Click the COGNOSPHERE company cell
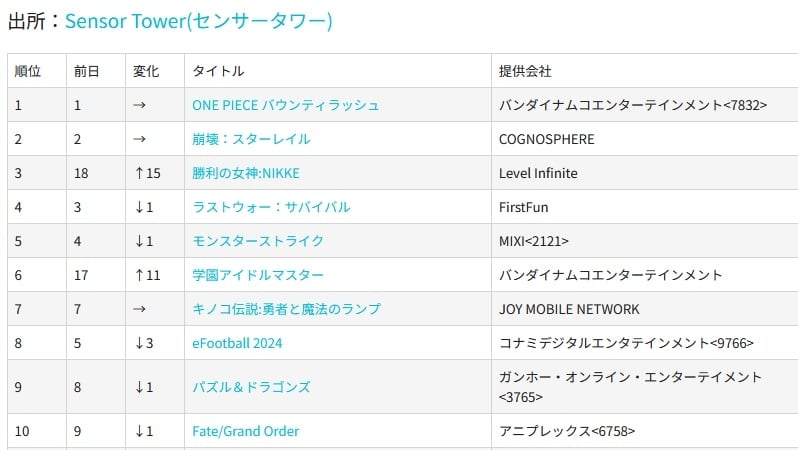 click(x=546, y=139)
